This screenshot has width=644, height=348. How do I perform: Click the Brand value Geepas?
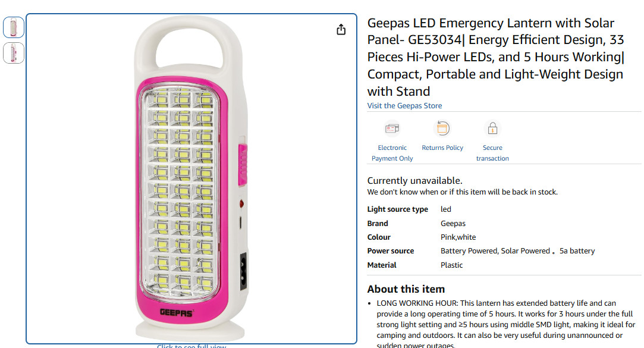(x=453, y=224)
